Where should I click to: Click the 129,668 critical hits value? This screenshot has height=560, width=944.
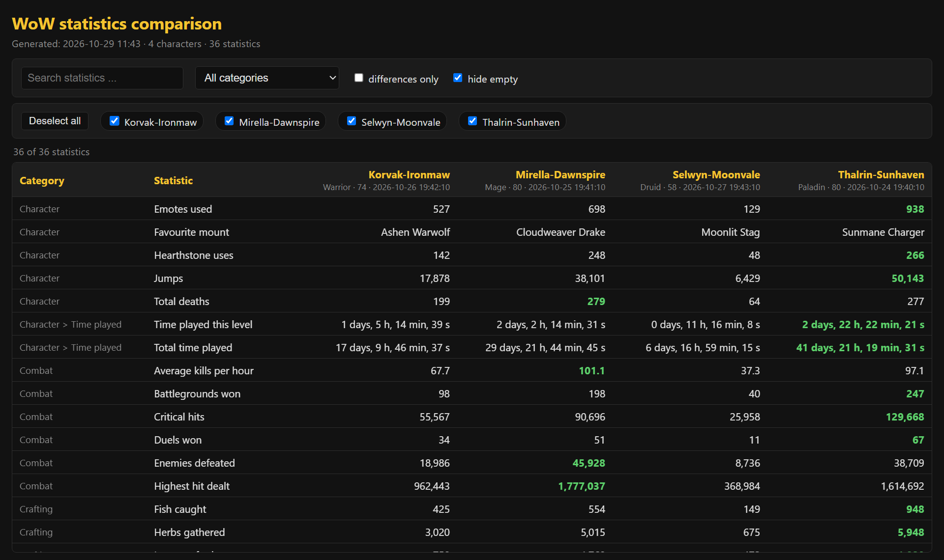(x=905, y=417)
